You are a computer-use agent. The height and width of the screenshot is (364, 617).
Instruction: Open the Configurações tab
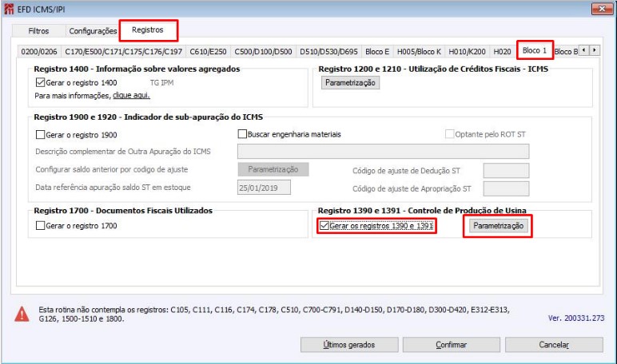click(93, 30)
